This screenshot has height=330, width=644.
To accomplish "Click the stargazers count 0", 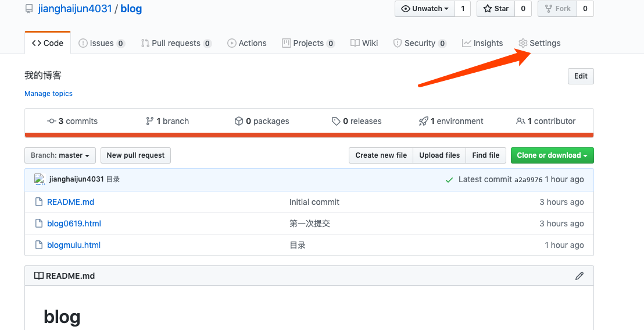I will tap(523, 9).
